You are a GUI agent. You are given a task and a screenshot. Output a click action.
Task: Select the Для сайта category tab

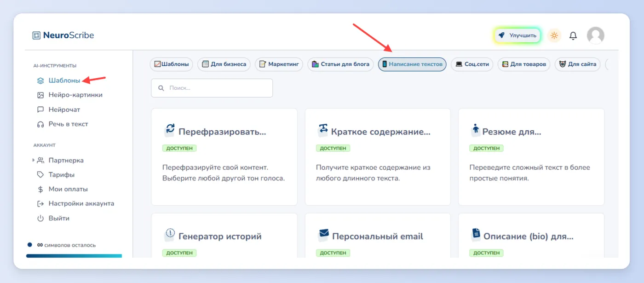click(577, 64)
